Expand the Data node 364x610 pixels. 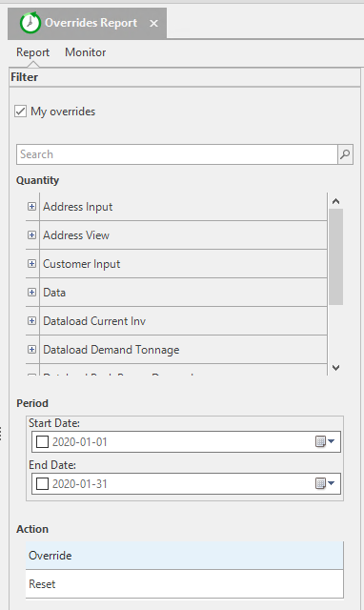(31, 293)
